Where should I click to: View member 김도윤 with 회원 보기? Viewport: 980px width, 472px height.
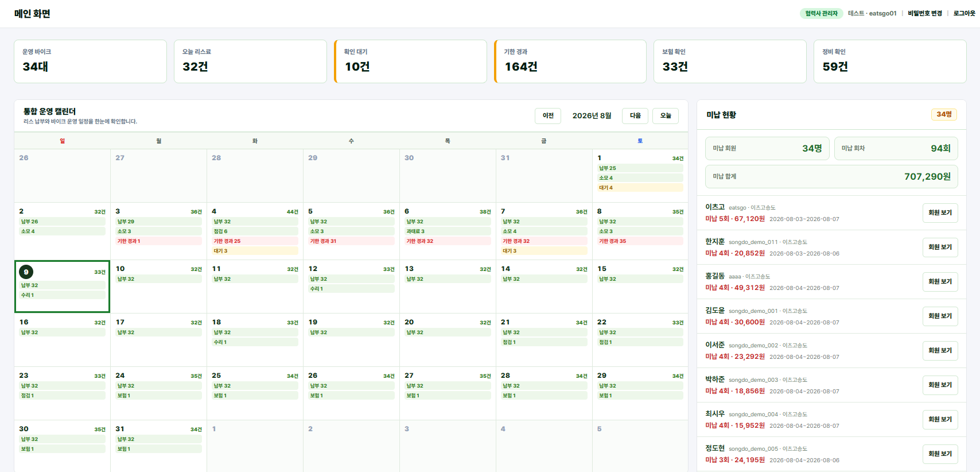(x=940, y=316)
